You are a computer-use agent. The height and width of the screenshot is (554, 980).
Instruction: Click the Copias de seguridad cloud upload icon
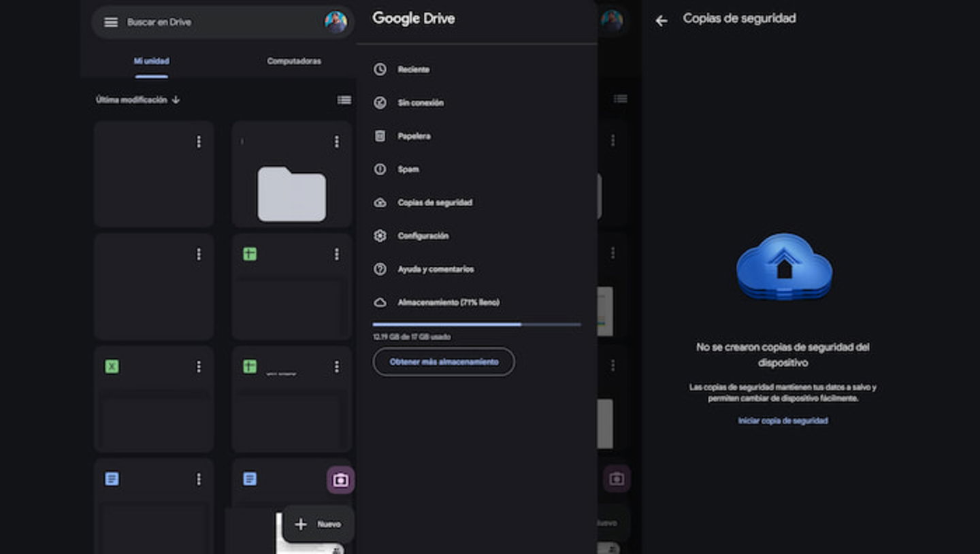click(x=380, y=203)
